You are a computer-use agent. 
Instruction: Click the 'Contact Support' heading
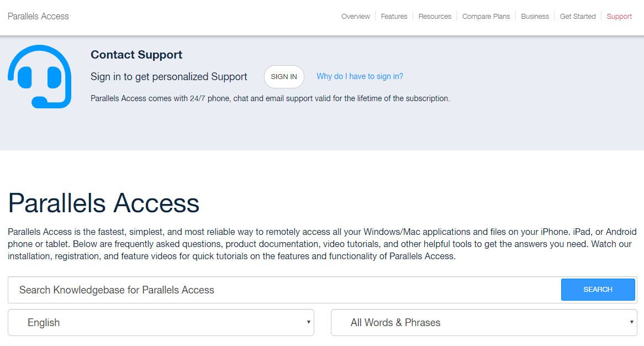(136, 55)
